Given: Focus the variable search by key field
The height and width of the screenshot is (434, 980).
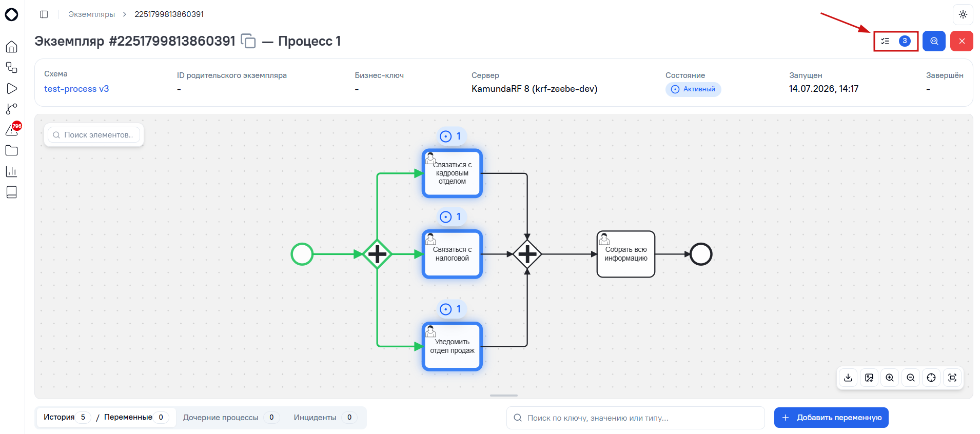Looking at the screenshot, I should coord(635,418).
